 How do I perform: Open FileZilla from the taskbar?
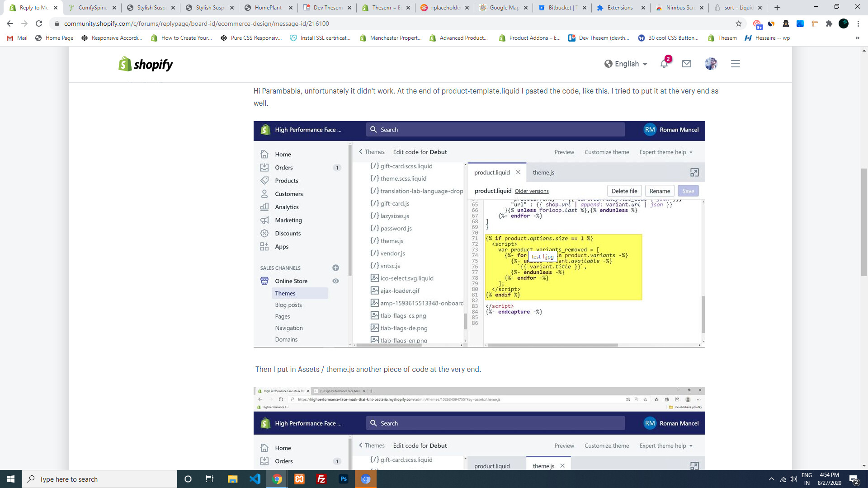(x=321, y=479)
